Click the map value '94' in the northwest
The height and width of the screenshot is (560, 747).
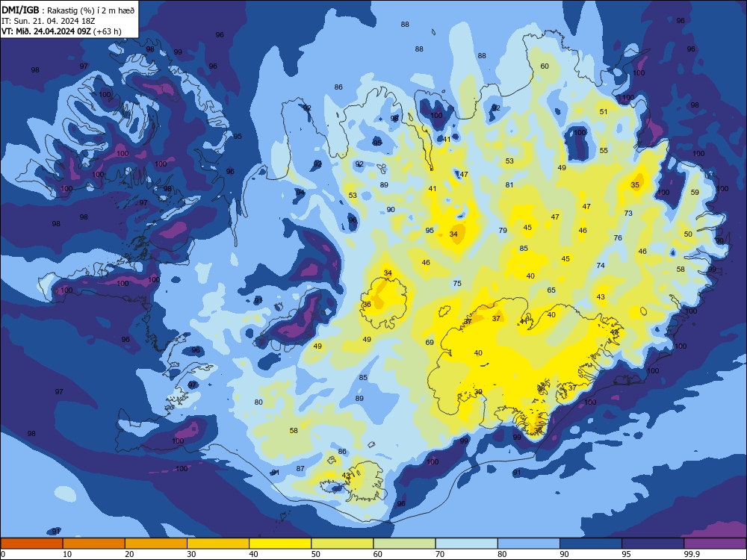pyautogui.click(x=300, y=192)
